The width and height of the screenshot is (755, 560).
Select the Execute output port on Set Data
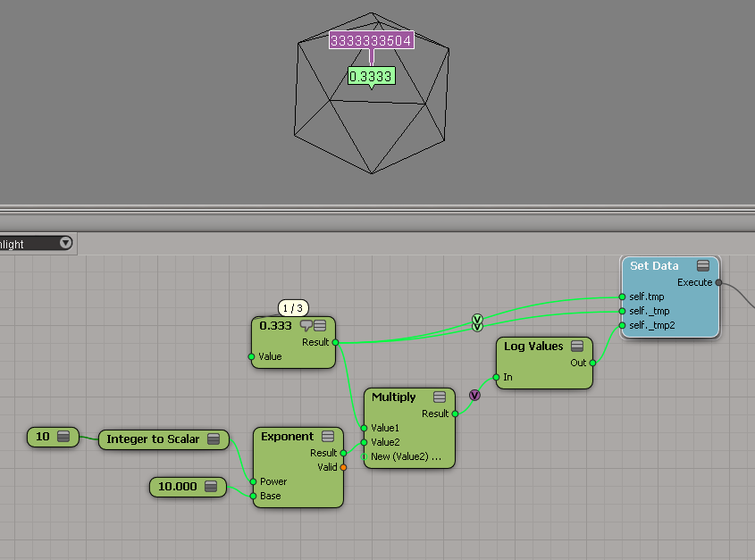coord(718,282)
